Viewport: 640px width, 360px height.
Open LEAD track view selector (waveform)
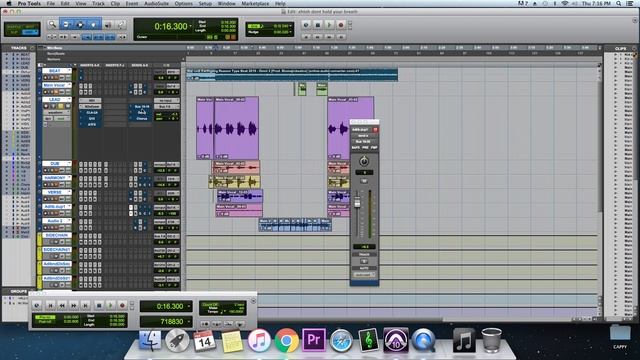coord(56,112)
